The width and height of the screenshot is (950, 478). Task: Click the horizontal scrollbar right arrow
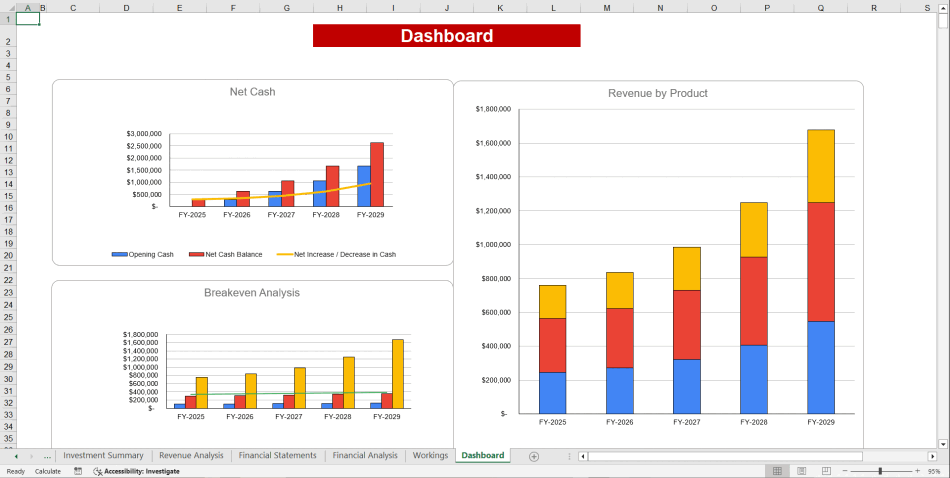932,456
